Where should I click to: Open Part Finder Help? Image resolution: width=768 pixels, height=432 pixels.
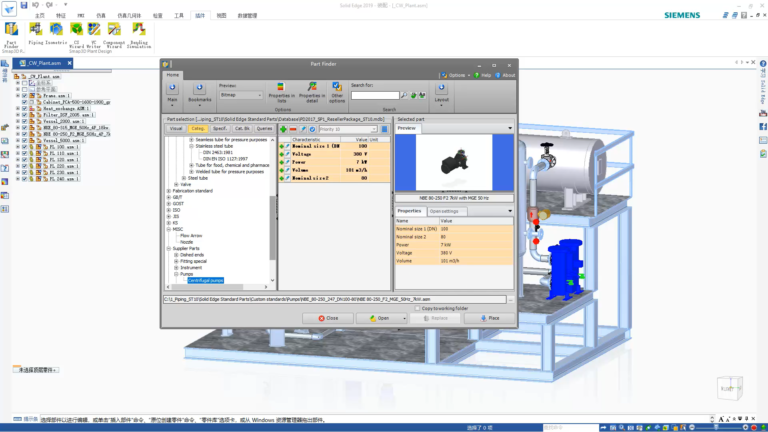pyautogui.click(x=482, y=75)
